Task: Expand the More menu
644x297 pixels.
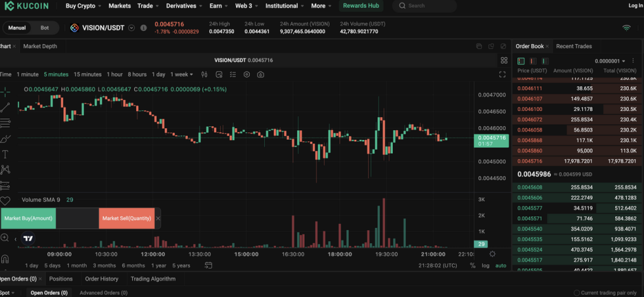Action: (x=321, y=6)
